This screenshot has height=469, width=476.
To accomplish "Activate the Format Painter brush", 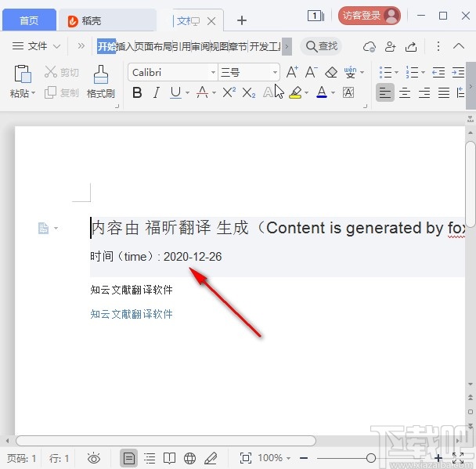I will tap(101, 81).
